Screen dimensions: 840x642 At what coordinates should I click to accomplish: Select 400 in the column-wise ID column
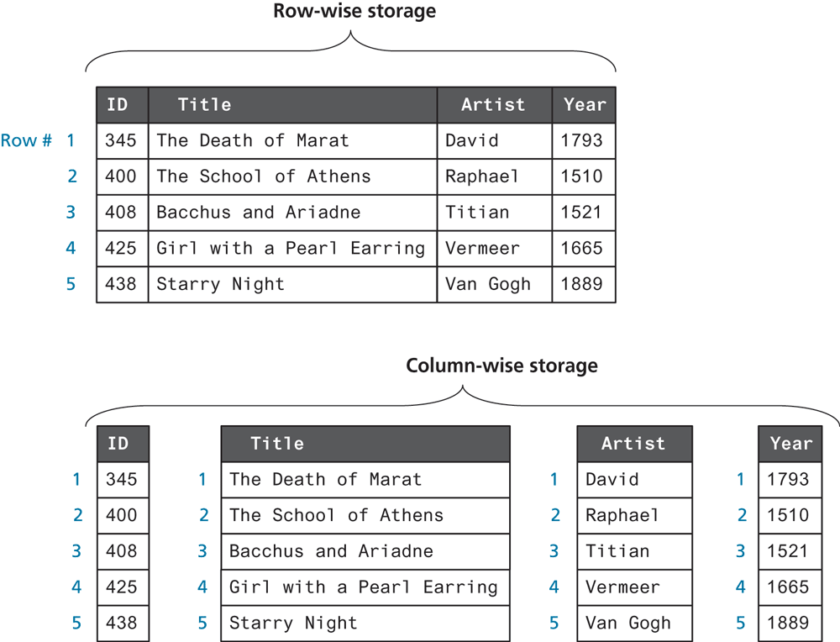tap(121, 515)
